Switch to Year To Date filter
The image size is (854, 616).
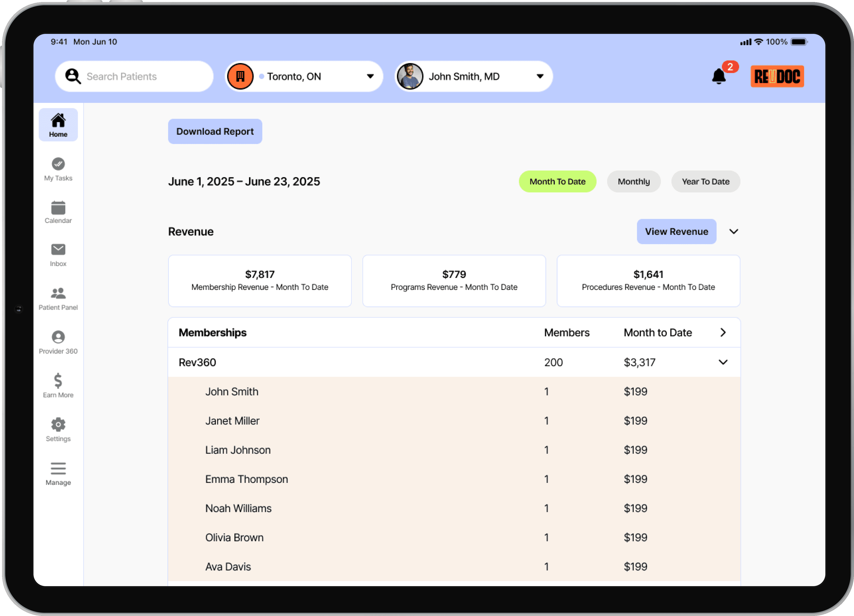(x=705, y=182)
